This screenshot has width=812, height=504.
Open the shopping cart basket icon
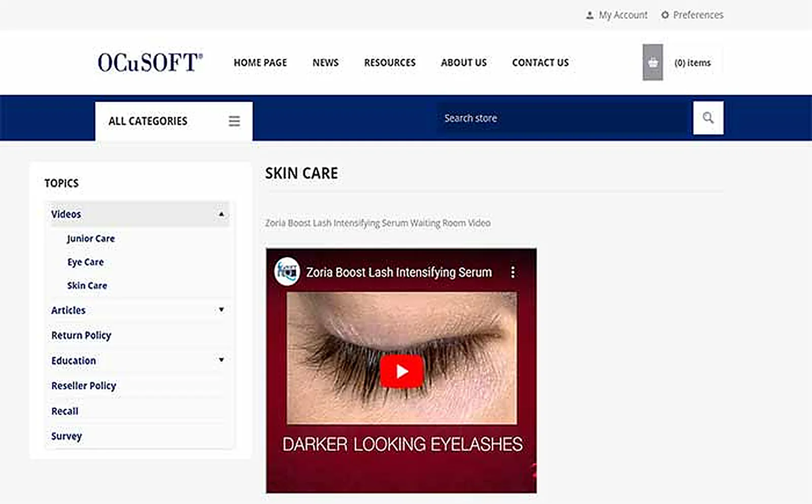coord(653,62)
